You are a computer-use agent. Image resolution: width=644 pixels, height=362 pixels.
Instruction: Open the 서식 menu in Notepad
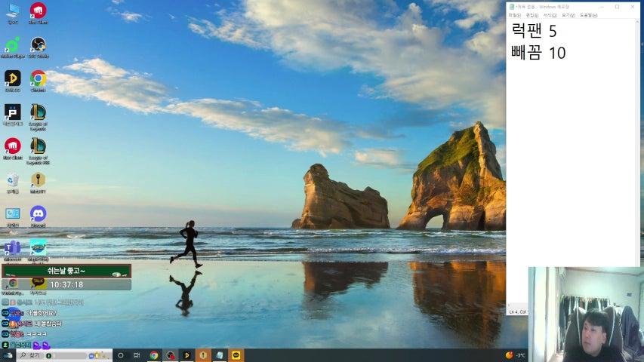coord(549,15)
